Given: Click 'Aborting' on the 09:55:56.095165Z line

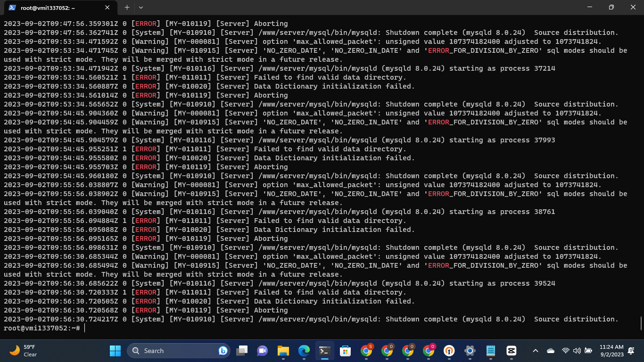Looking at the screenshot, I should [x=271, y=239].
